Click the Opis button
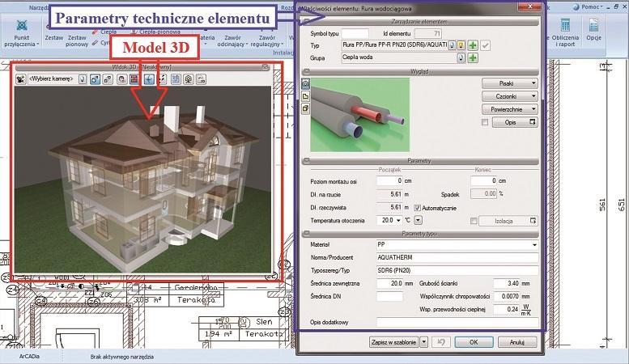This screenshot has width=629, height=364. coord(515,122)
